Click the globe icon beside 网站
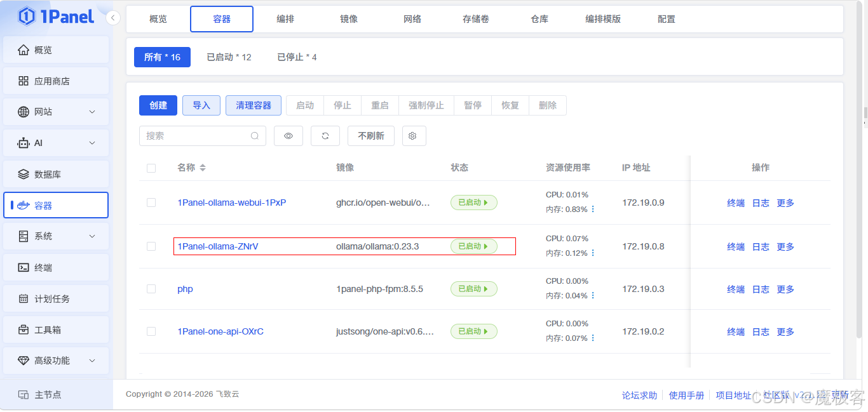 (24, 112)
